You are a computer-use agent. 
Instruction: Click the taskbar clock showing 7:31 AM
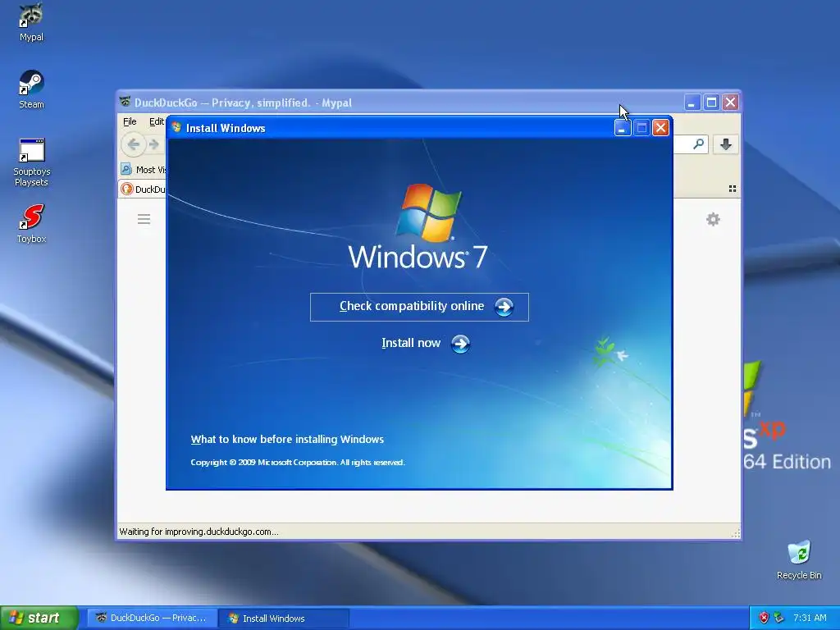810,618
